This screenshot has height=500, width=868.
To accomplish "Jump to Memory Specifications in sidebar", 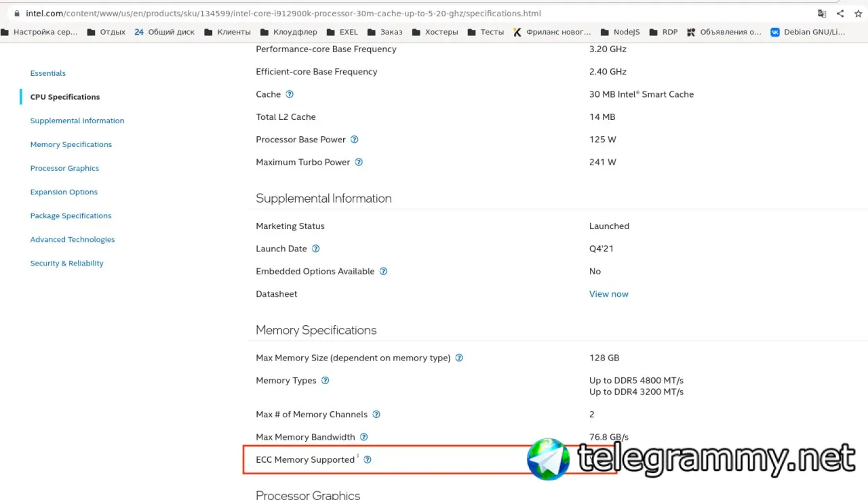I will tap(71, 144).
